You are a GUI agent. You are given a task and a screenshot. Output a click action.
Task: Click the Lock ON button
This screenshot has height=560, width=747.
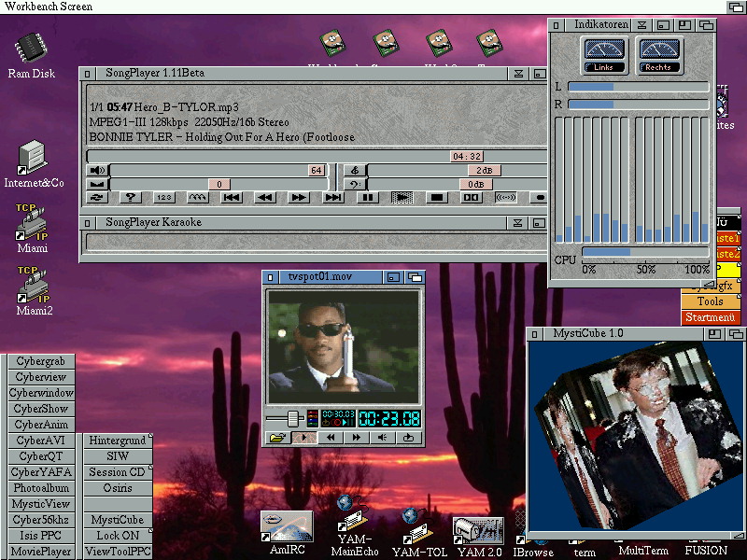[x=117, y=535]
